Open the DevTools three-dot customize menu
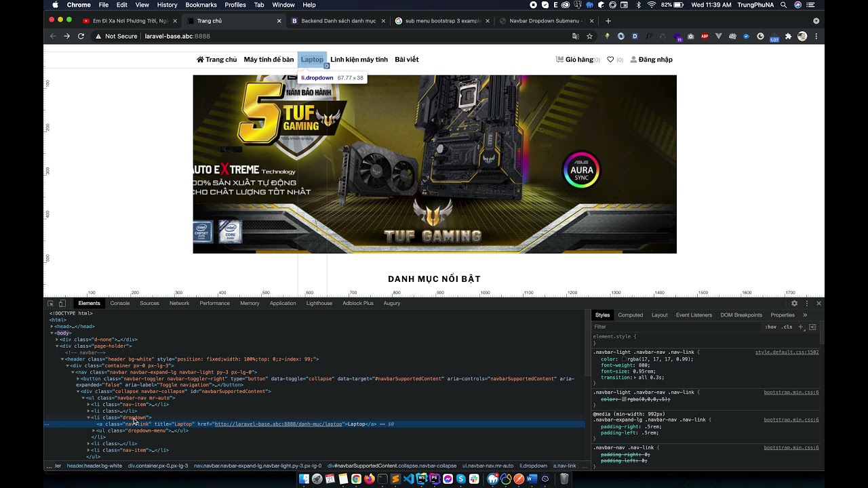This screenshot has width=868, height=488. [x=806, y=303]
